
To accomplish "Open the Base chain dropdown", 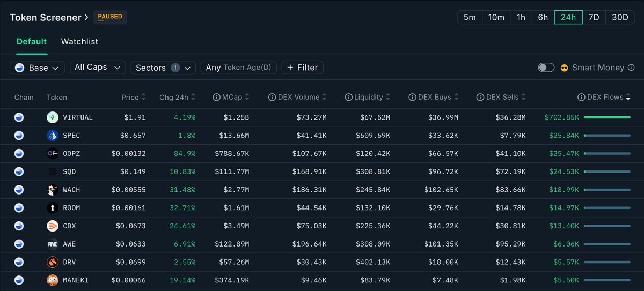I will coord(38,68).
